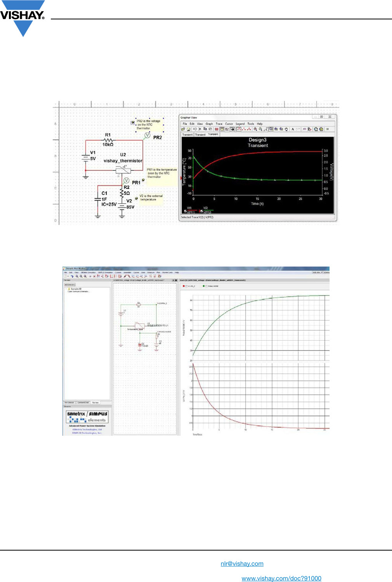Switch to the first Transient tab

(x=187, y=135)
